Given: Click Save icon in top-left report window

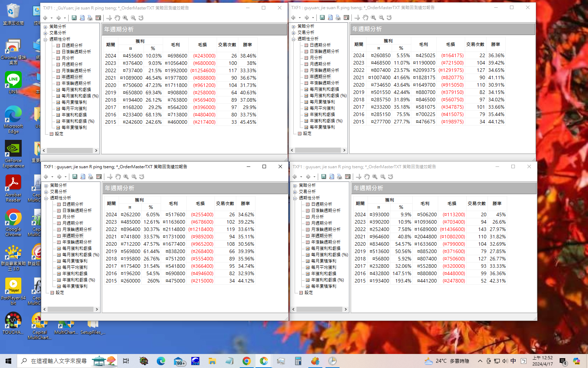Looking at the screenshot, I should 74,18.
